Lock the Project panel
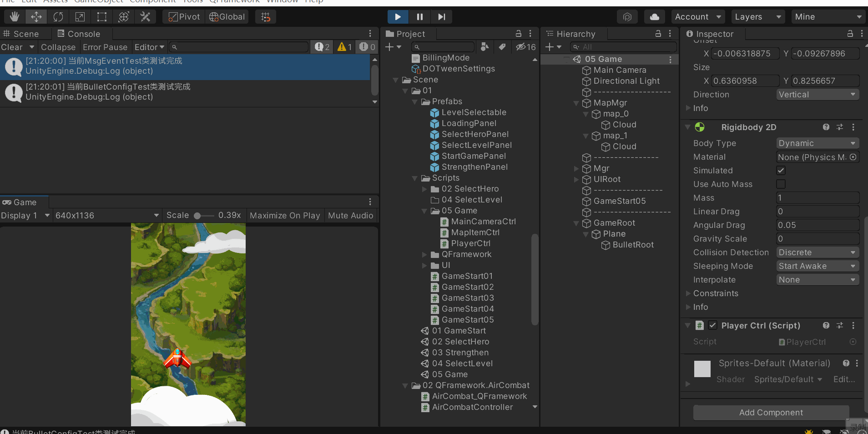The height and width of the screenshot is (434, 868). (x=518, y=34)
